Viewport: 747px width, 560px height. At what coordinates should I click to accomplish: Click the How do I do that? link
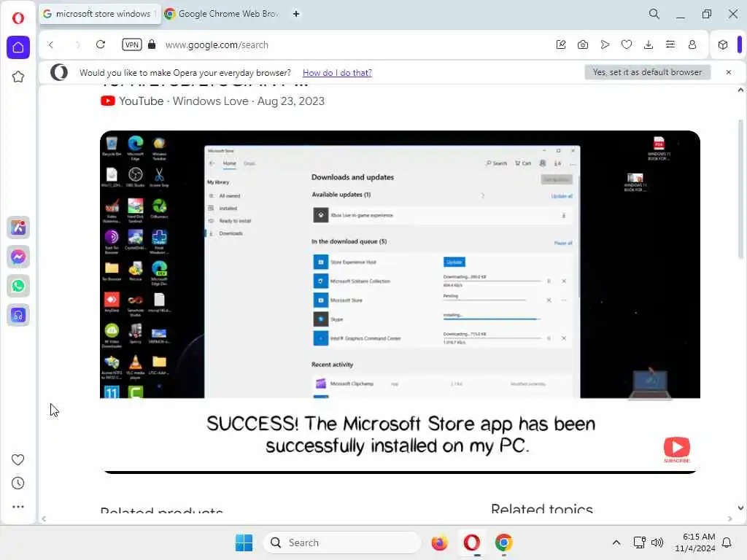pyautogui.click(x=337, y=73)
